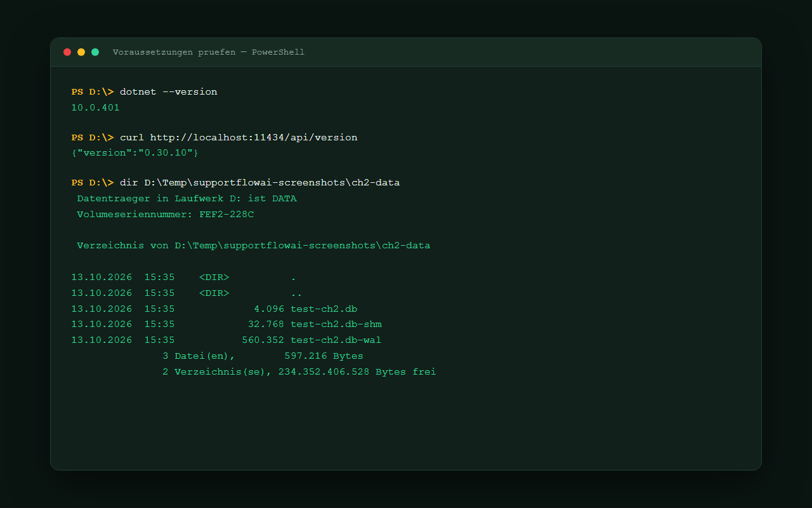Click the file name 'test-ch2.db'
This screenshot has height=508, width=812.
tap(324, 309)
